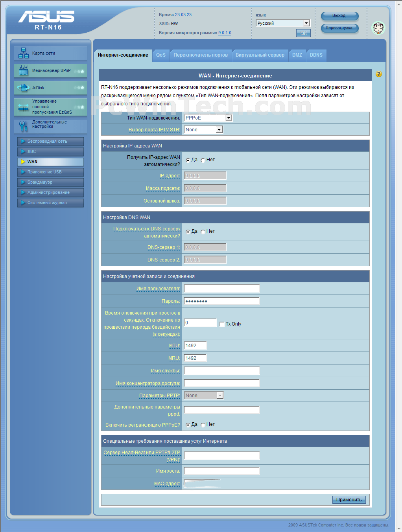Click the MRU input field
The height and width of the screenshot is (532, 402).
click(x=195, y=358)
